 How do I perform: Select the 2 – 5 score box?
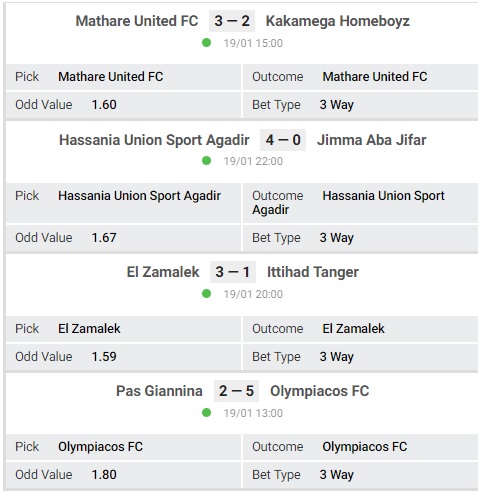(236, 391)
